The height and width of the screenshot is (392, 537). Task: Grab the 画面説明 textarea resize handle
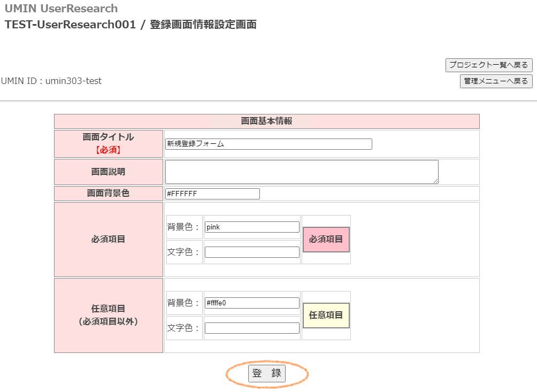coord(435,181)
